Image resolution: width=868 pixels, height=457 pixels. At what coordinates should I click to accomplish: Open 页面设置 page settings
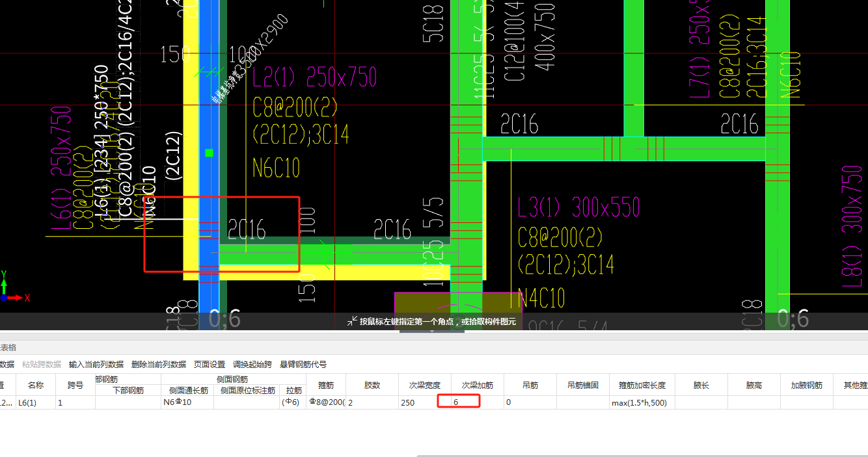[210, 365]
